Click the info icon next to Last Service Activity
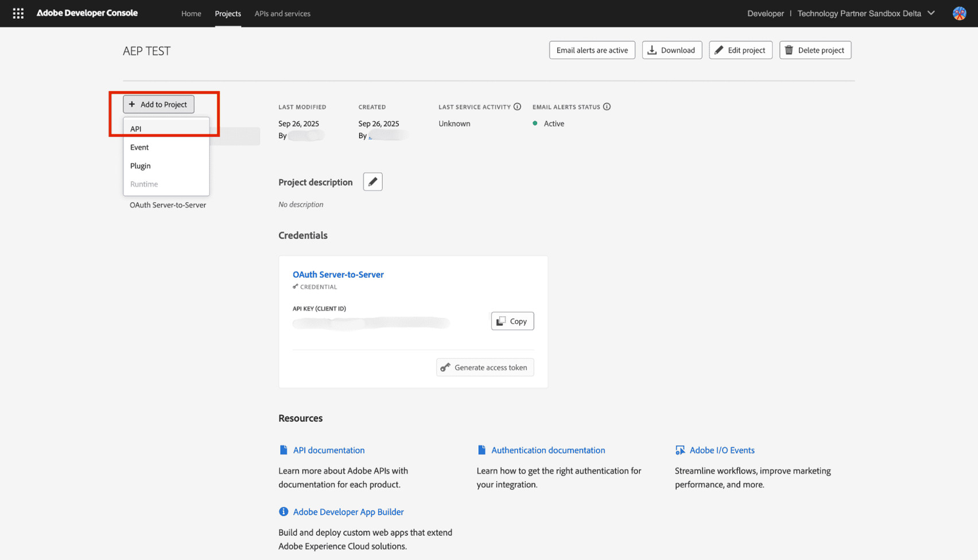The height and width of the screenshot is (560, 978). (x=517, y=107)
